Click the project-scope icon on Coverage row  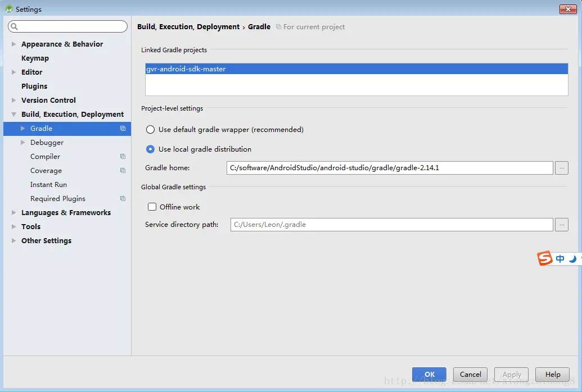[x=123, y=171]
